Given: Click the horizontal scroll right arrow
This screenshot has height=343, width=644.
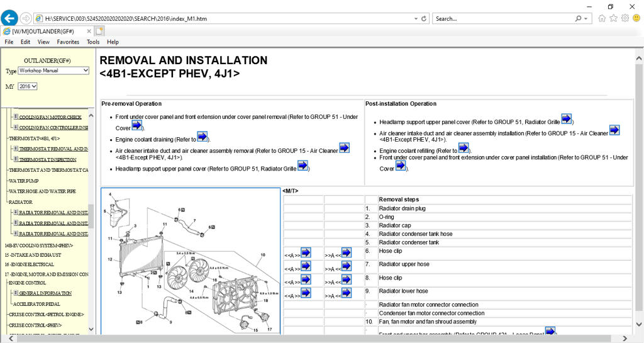Looking at the screenshot, I should (x=625, y=339).
